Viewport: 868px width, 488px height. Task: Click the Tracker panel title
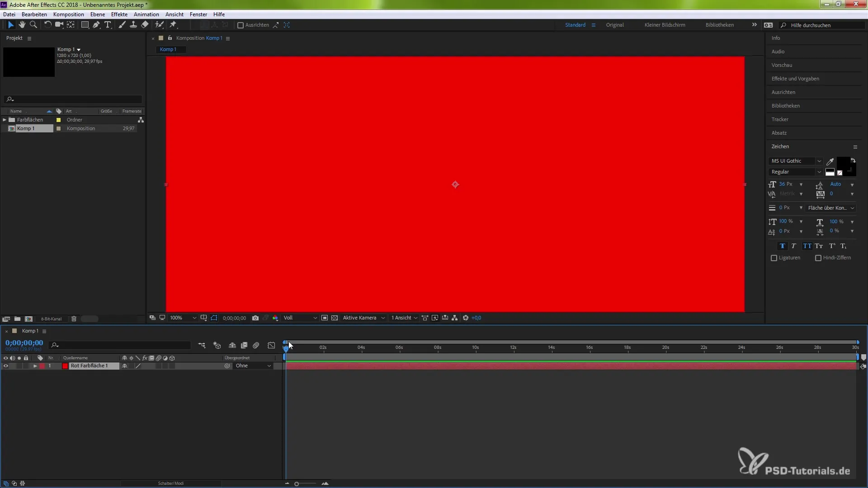780,119
